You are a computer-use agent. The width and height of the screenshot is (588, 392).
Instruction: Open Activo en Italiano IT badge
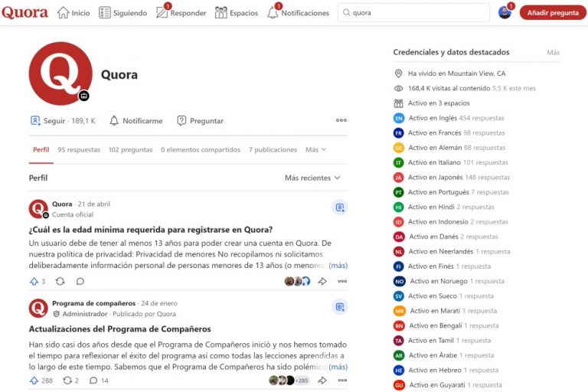tap(399, 162)
